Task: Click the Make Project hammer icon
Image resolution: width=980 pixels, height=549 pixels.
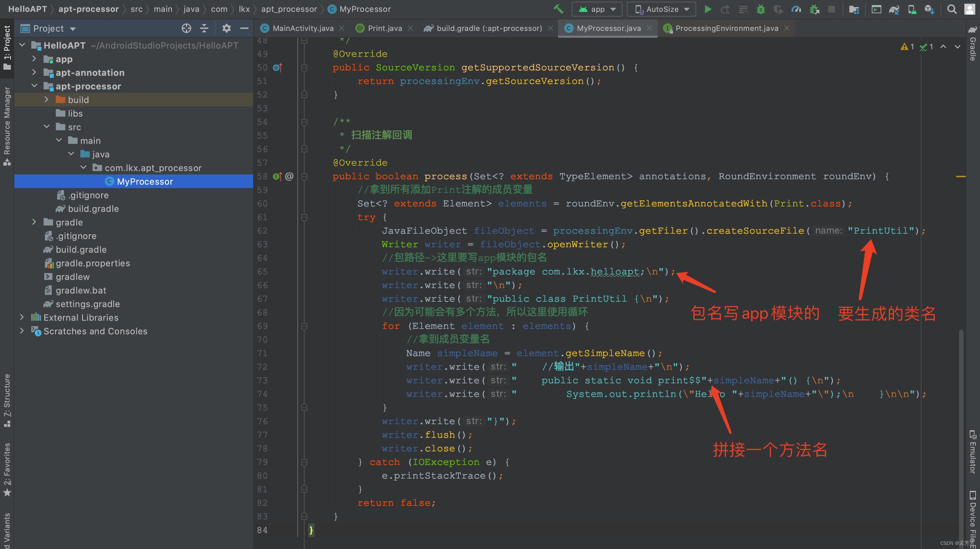Action: [558, 9]
